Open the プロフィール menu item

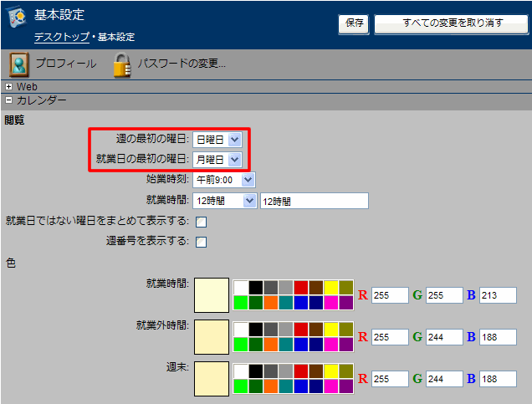pos(65,64)
